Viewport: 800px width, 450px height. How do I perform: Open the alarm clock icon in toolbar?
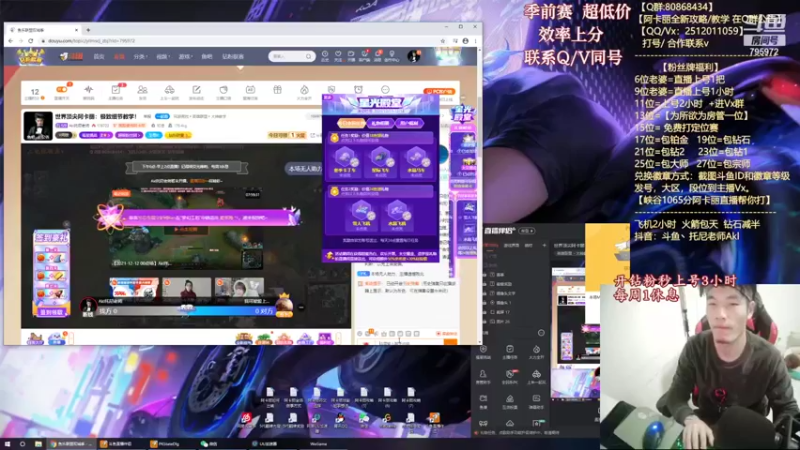click(x=358, y=90)
